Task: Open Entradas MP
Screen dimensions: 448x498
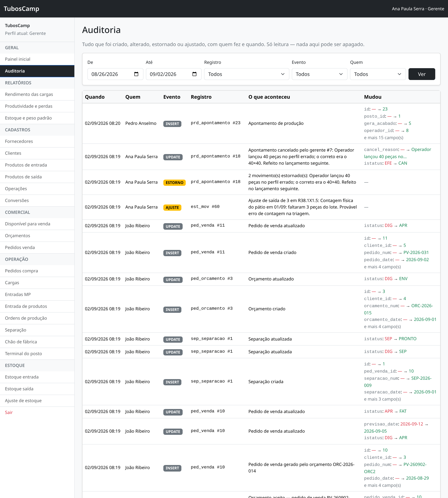Action: (37, 295)
